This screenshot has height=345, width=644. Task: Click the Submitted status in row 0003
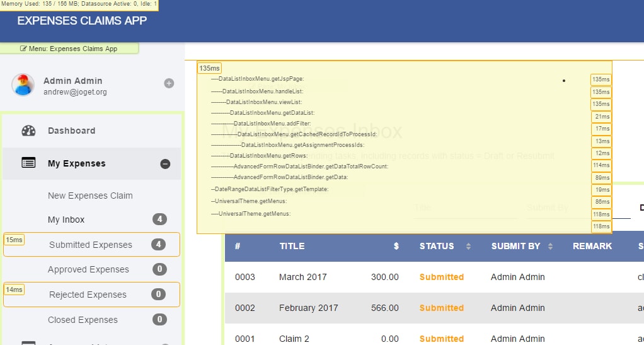pyautogui.click(x=442, y=277)
